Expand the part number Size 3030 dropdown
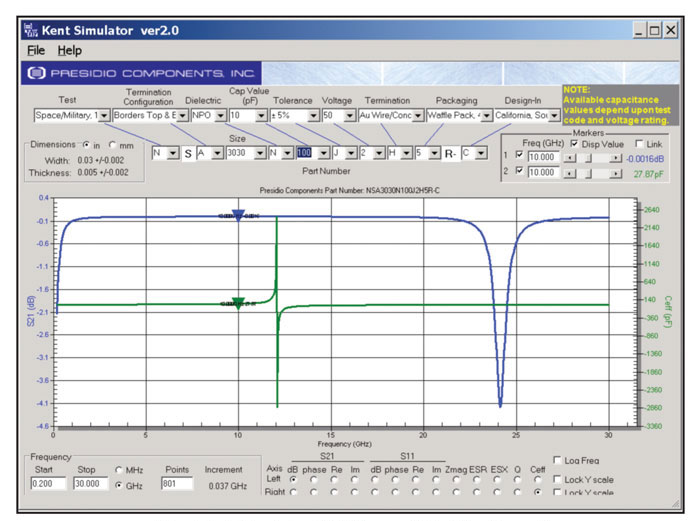The image size is (700, 521). [260, 153]
